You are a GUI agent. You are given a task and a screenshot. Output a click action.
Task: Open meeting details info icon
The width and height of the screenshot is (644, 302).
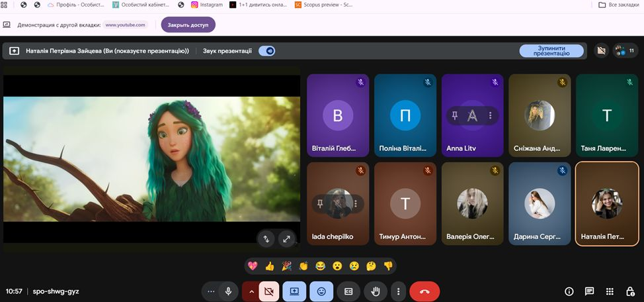click(x=569, y=291)
